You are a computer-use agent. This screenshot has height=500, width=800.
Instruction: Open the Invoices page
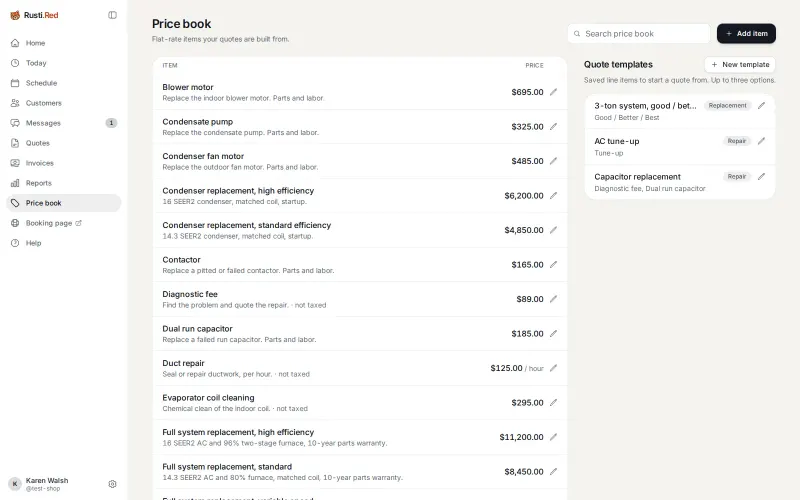pos(64,163)
